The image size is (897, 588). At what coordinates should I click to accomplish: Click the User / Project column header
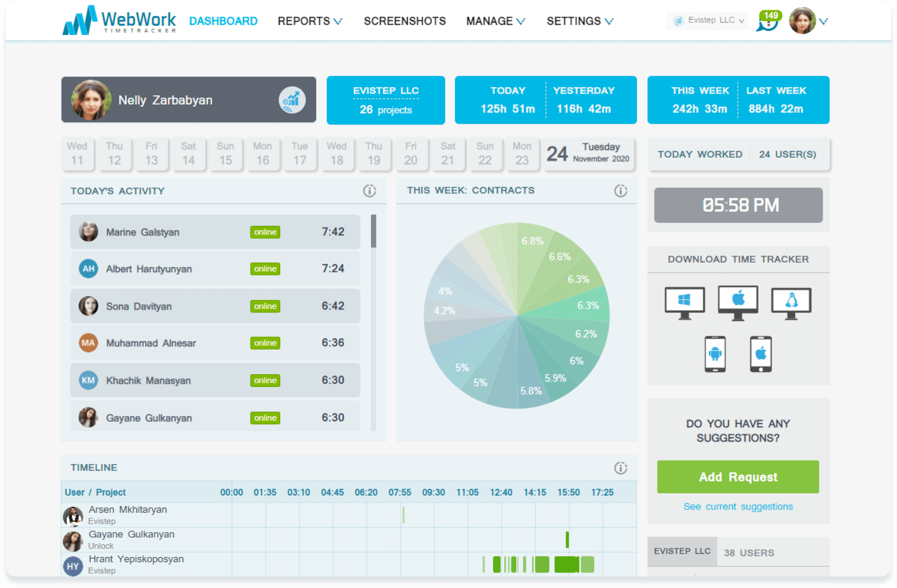pyautogui.click(x=95, y=492)
